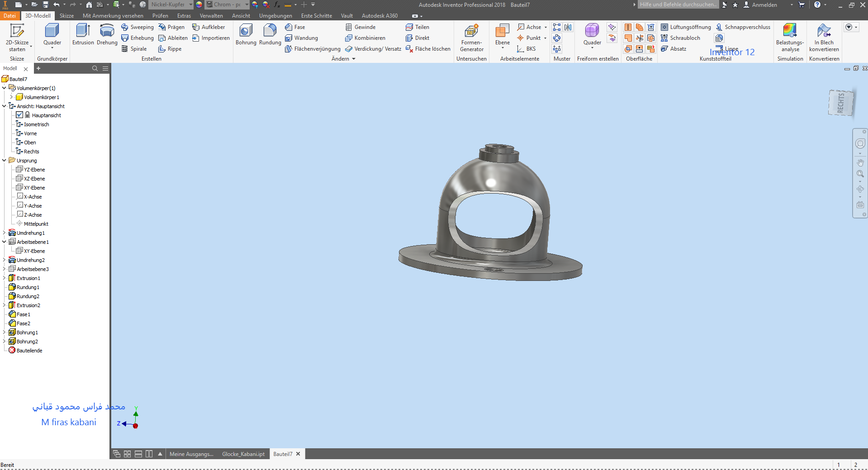Image resolution: width=868 pixels, height=470 pixels.
Task: Add a new browser panel tab
Action: pos(38,68)
